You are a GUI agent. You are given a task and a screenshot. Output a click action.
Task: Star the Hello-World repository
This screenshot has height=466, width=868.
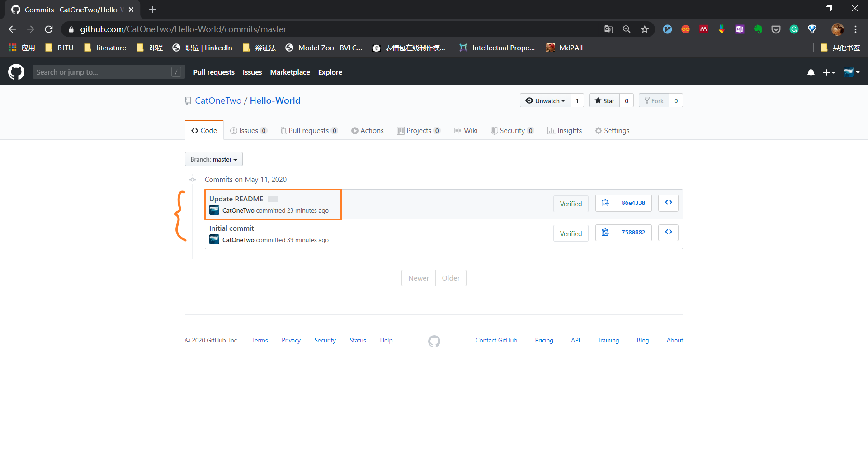coord(604,101)
